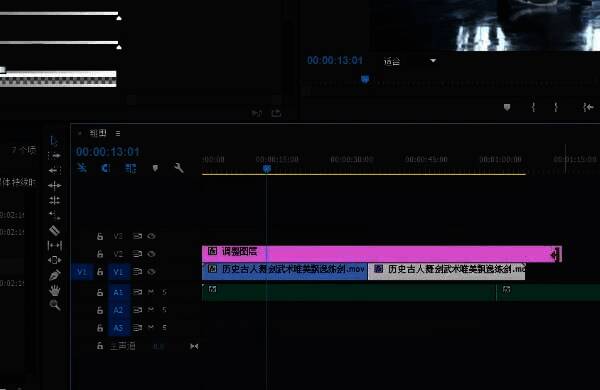
Task: Select the Ripple Edit tool
Action: (x=54, y=186)
